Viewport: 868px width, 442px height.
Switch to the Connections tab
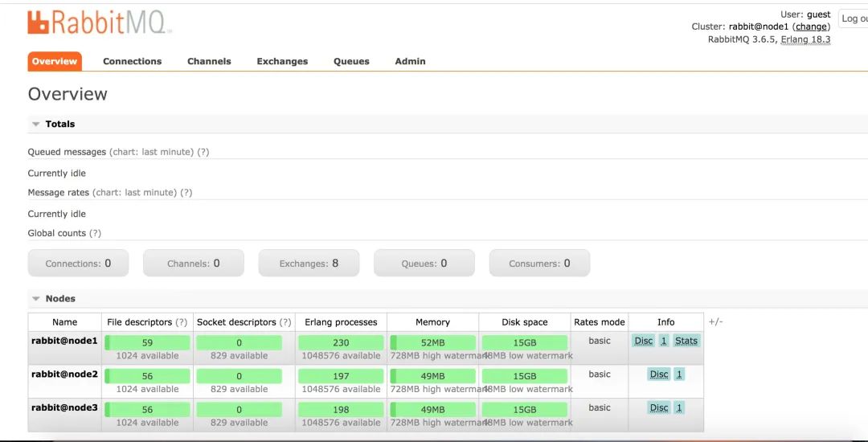pyautogui.click(x=133, y=61)
